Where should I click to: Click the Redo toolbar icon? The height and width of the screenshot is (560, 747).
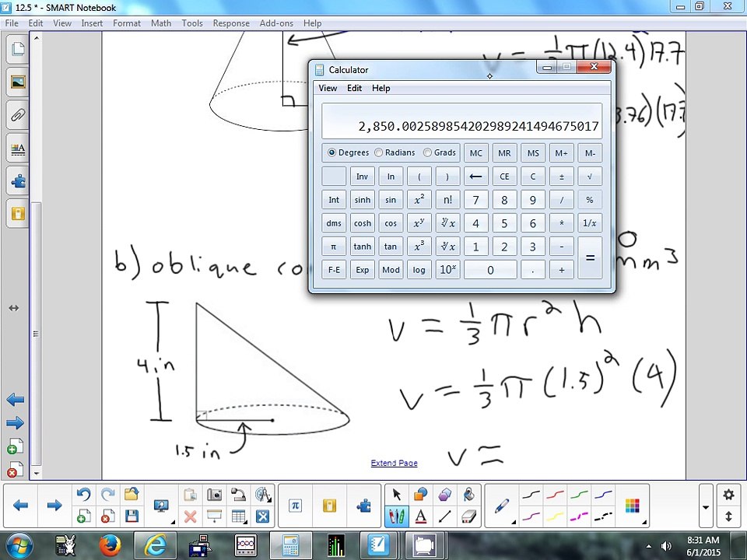[107, 495]
